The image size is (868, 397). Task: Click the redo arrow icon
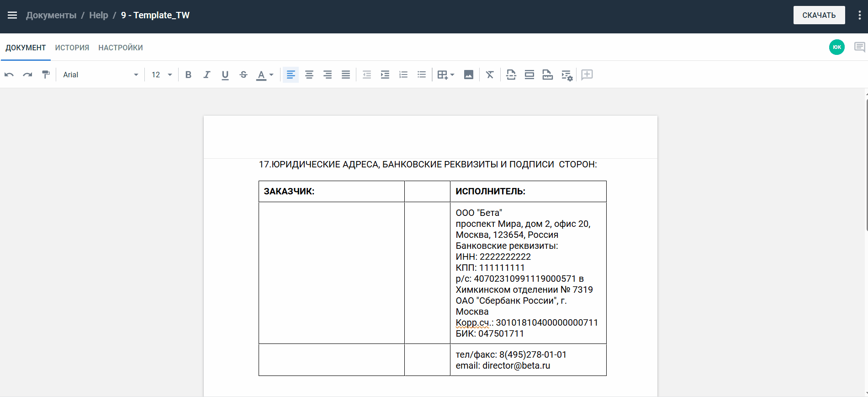pos(27,75)
